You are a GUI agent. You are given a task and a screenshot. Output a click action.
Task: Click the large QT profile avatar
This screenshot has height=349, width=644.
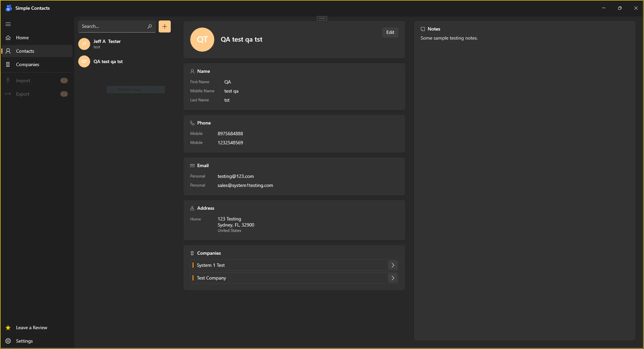pos(202,40)
